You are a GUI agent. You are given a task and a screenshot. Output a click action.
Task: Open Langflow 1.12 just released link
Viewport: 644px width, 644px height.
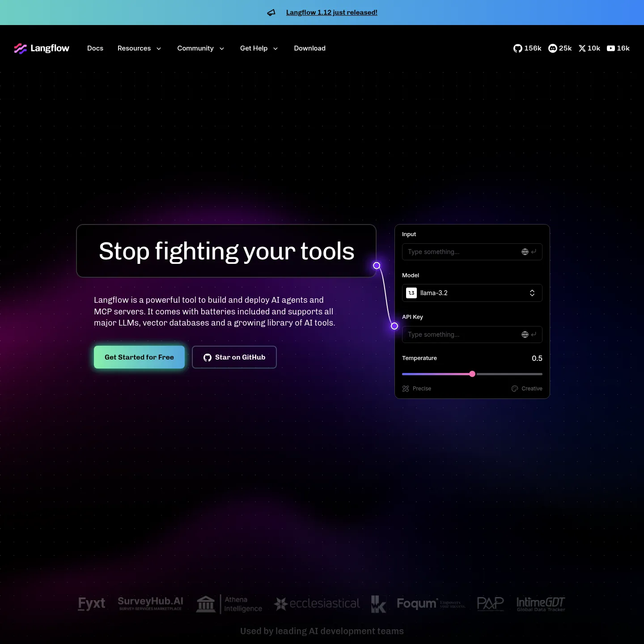pyautogui.click(x=332, y=13)
